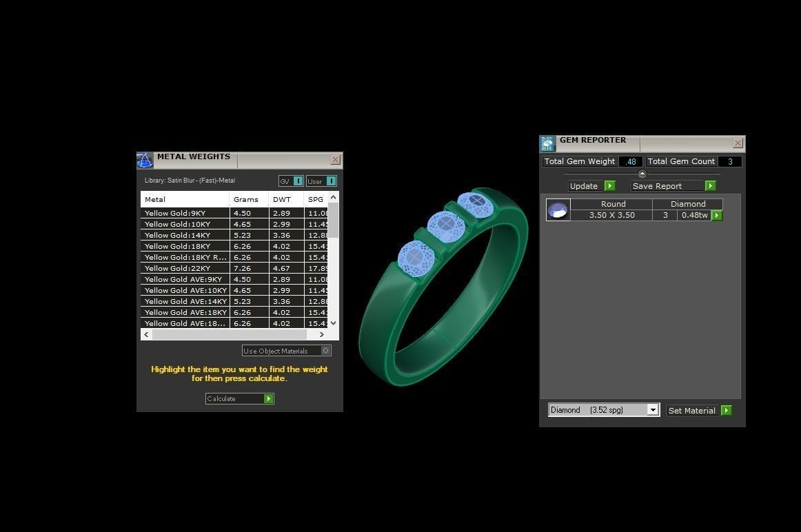This screenshot has height=532, width=801.
Task: Sort by the SPG column header
Action: (316, 200)
